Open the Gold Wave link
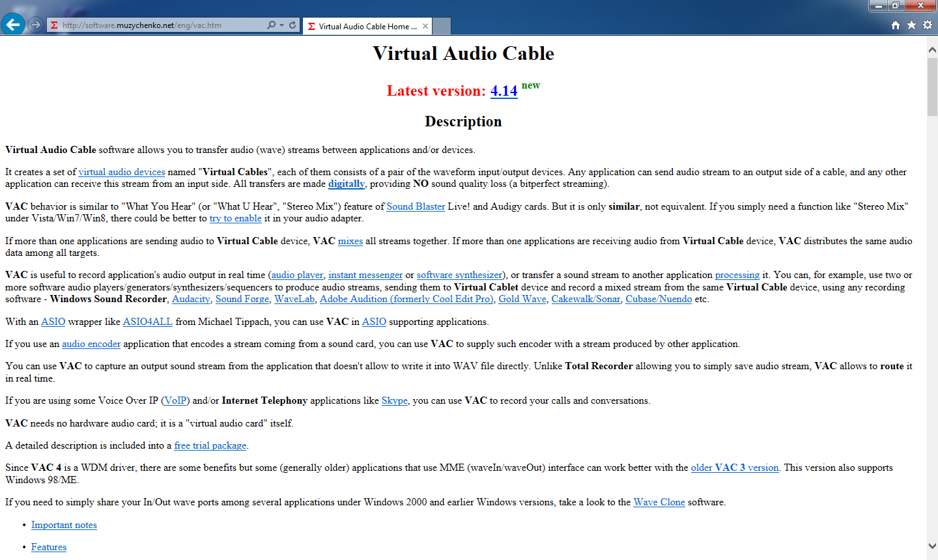938x560 pixels. coord(522,299)
